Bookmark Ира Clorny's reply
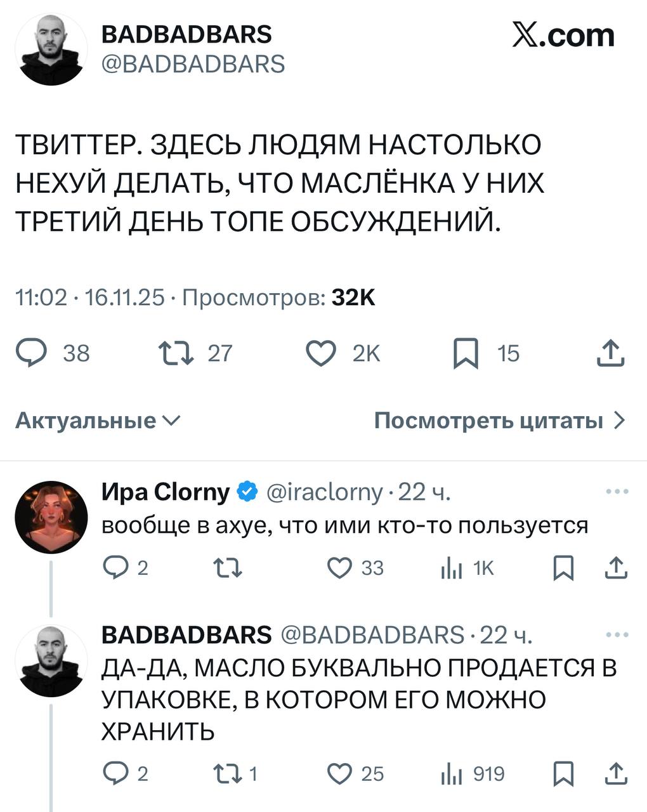Screen dimensions: 647x812 [563, 568]
